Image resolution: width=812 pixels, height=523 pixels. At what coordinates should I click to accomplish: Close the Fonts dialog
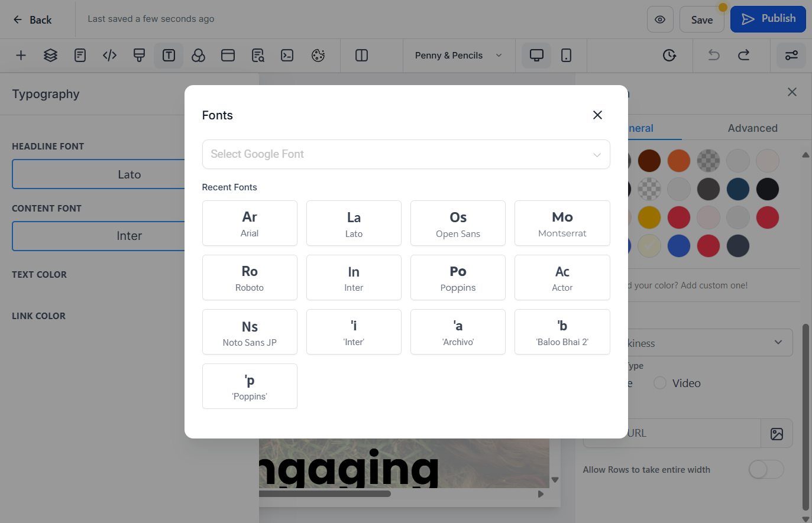(597, 115)
